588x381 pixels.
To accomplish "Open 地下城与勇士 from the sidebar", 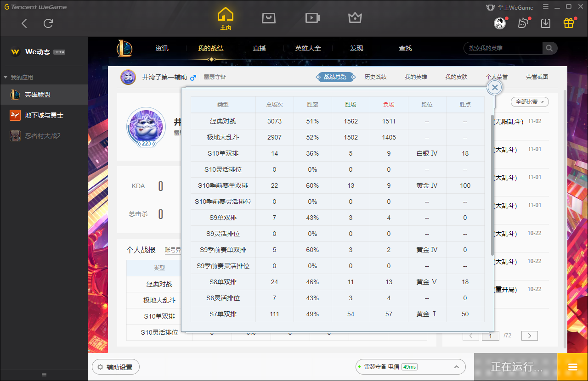I will pyautogui.click(x=15, y=115).
